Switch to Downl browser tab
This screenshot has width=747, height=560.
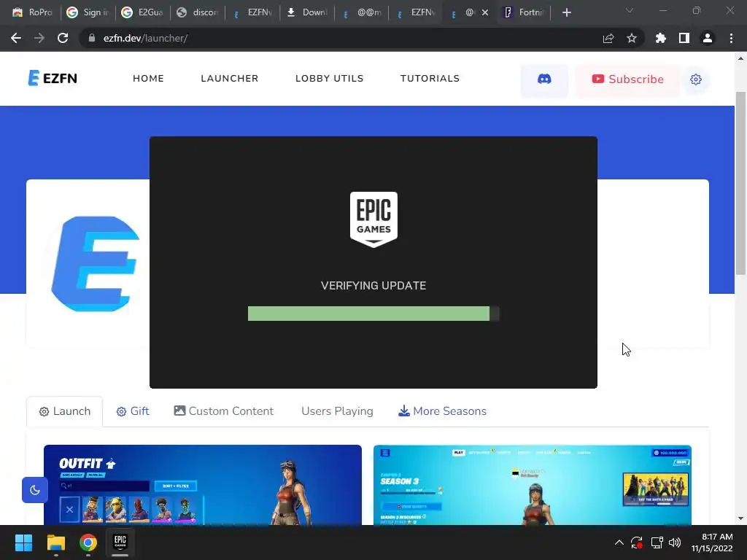point(307,12)
